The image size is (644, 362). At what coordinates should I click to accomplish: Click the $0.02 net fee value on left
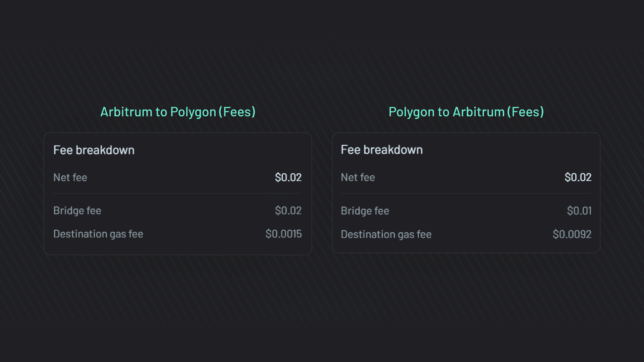[288, 177]
